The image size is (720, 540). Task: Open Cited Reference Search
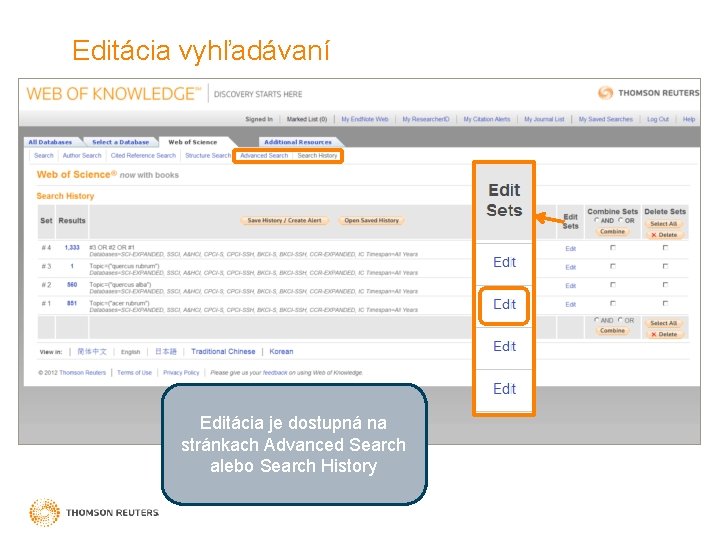coord(143,156)
